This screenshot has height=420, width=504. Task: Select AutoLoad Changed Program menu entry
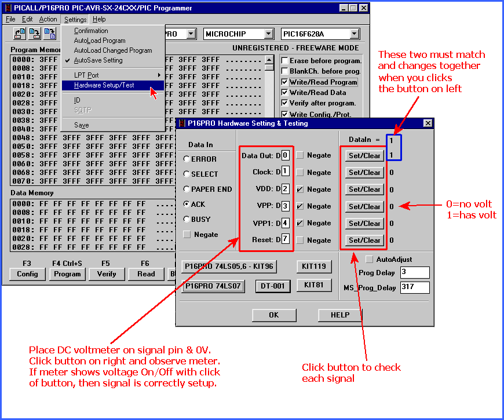pyautogui.click(x=112, y=50)
